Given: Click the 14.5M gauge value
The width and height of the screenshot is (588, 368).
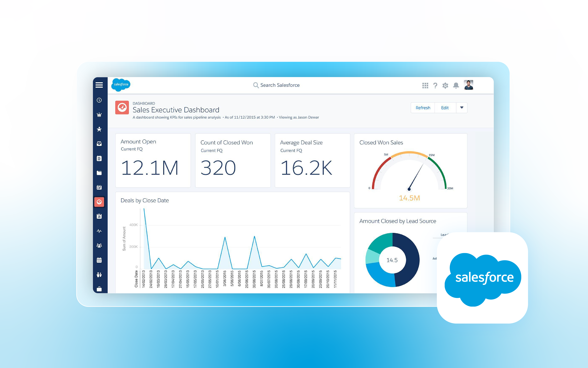Looking at the screenshot, I should [x=409, y=198].
